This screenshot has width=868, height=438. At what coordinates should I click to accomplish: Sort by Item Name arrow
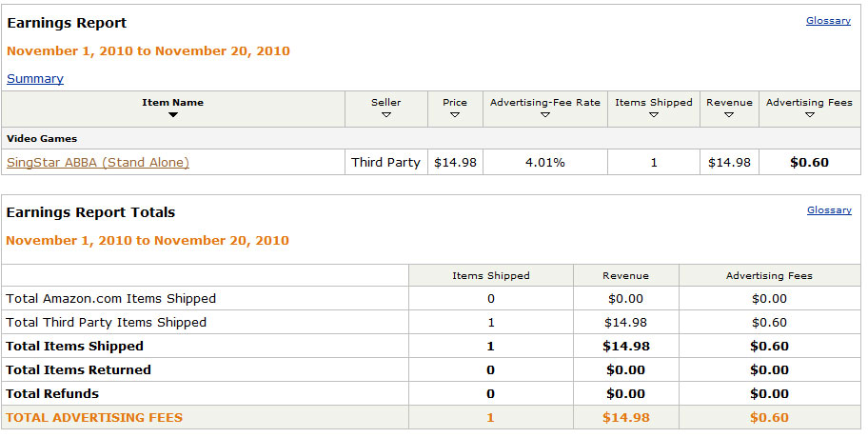click(x=172, y=115)
